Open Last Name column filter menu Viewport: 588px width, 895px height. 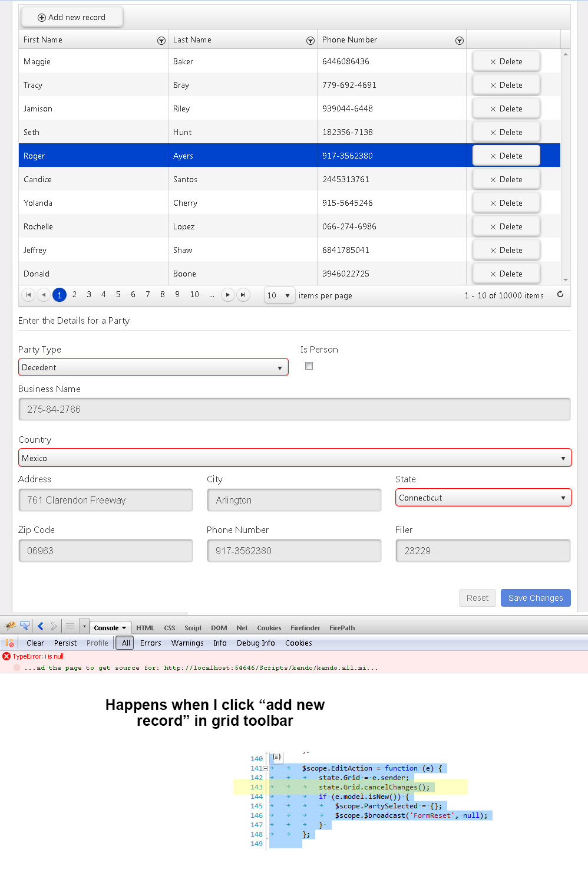pyautogui.click(x=310, y=41)
